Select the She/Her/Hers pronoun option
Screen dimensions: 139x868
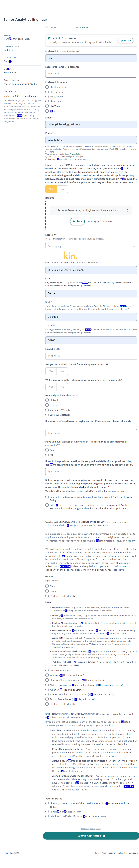47,87
